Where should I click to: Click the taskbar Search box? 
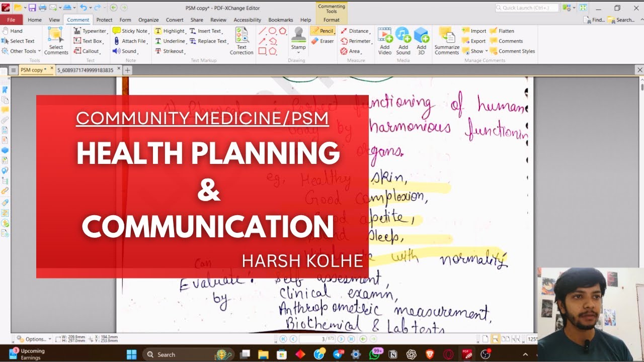pos(190,354)
